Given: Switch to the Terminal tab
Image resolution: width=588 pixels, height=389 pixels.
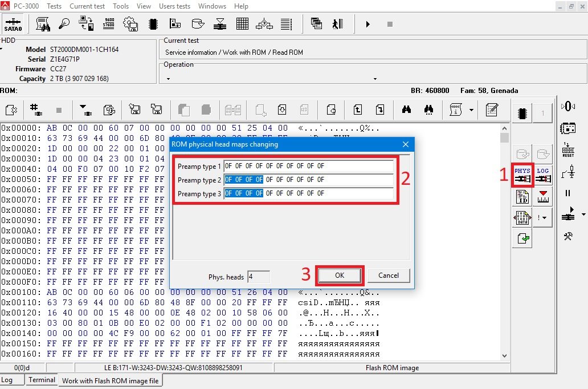Looking at the screenshot, I should pos(42,380).
